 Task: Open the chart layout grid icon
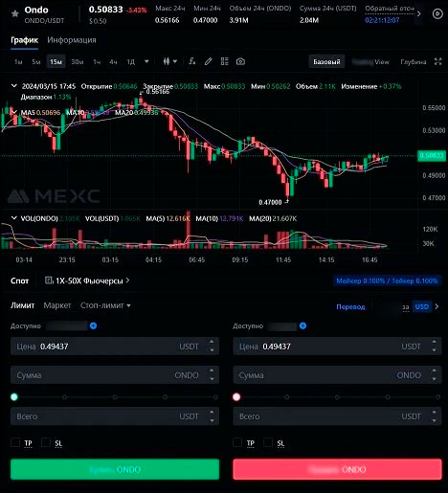coord(225,61)
